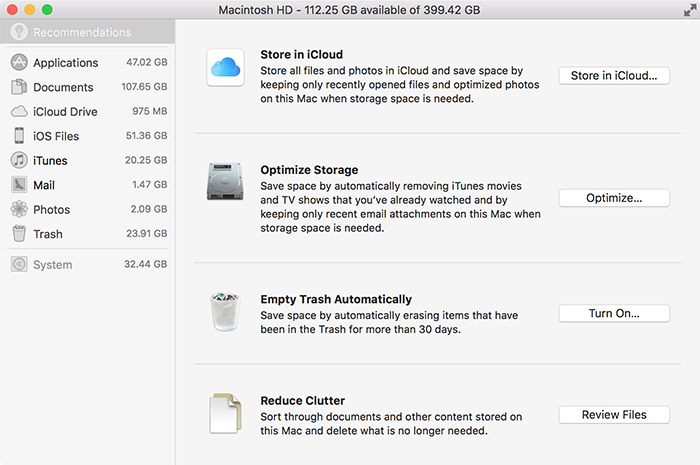
Task: Click the iTunes music note icon
Action: (19, 160)
